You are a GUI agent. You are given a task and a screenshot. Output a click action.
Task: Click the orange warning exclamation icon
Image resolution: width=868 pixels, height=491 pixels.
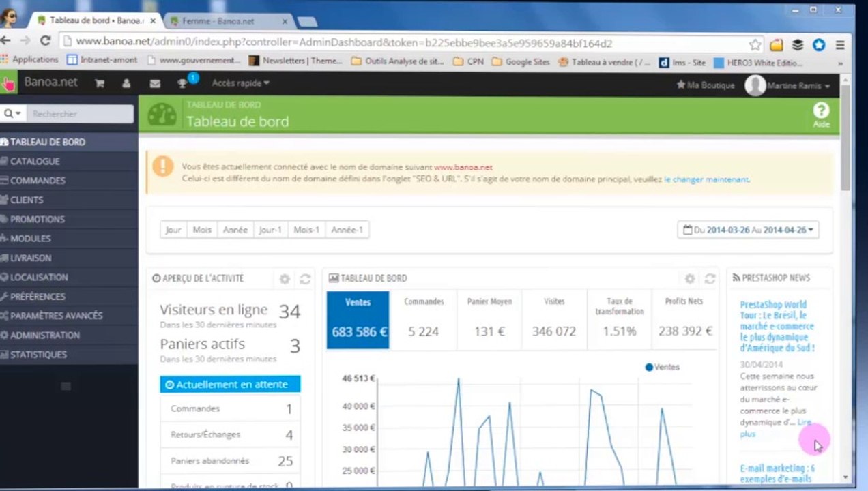(x=163, y=166)
